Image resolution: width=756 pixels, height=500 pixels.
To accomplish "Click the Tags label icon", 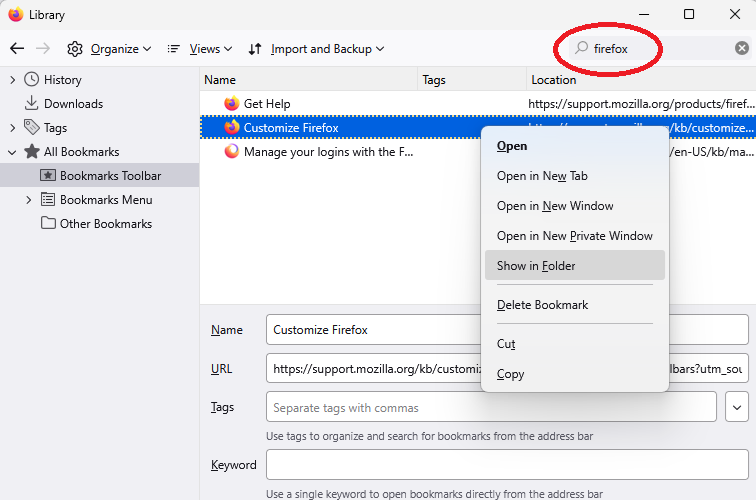I will (32, 127).
